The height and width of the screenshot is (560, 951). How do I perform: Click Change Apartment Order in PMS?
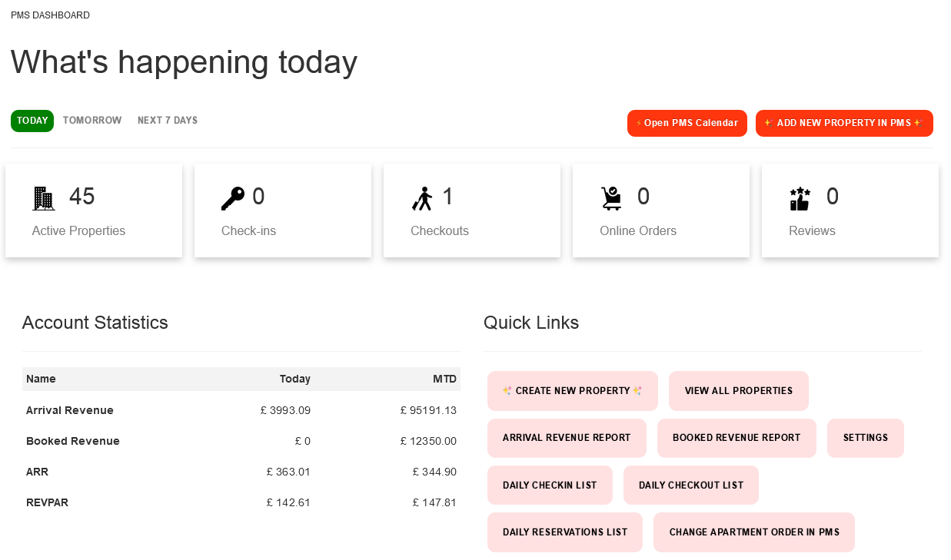pos(754,532)
